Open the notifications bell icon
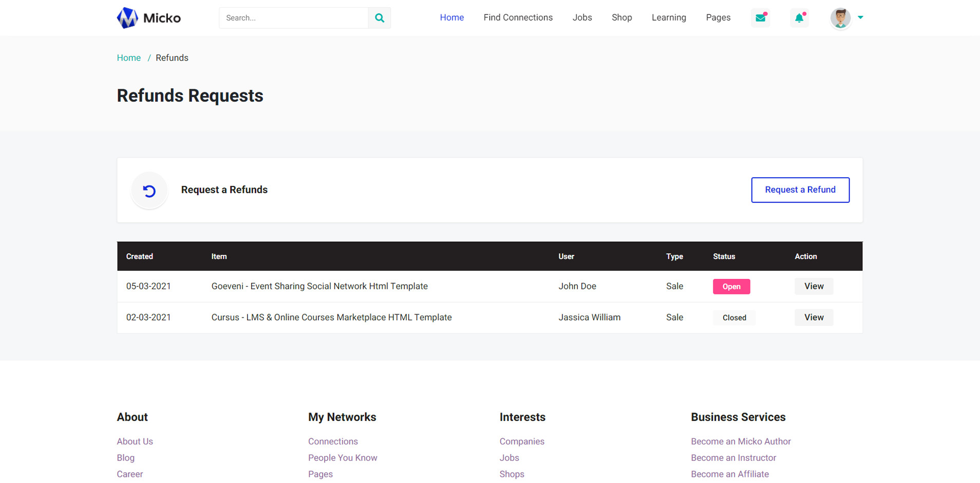 pyautogui.click(x=799, y=18)
